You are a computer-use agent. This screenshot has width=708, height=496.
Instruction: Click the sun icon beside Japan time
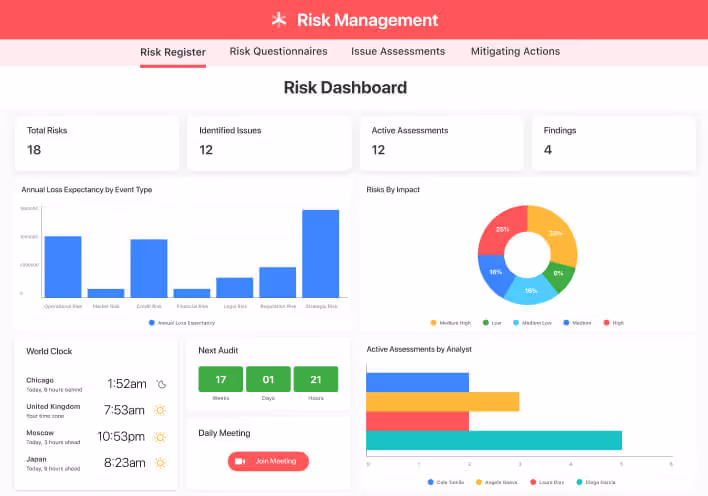pyautogui.click(x=160, y=463)
